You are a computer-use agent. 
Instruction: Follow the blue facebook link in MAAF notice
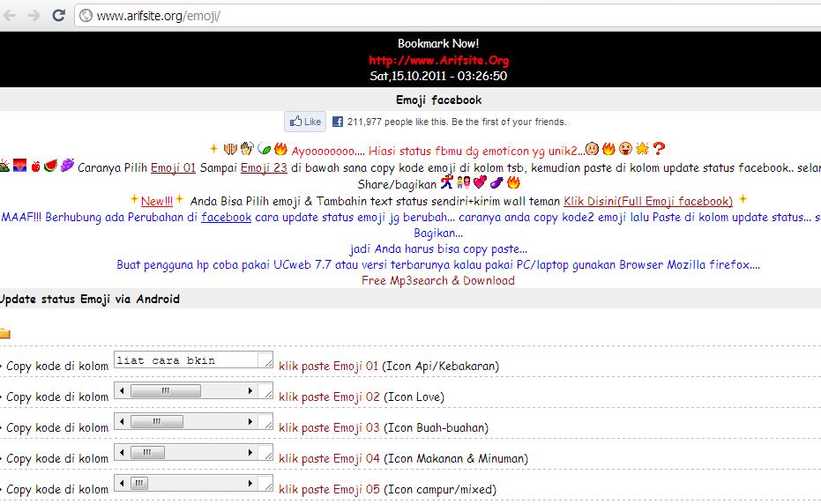coord(226,218)
